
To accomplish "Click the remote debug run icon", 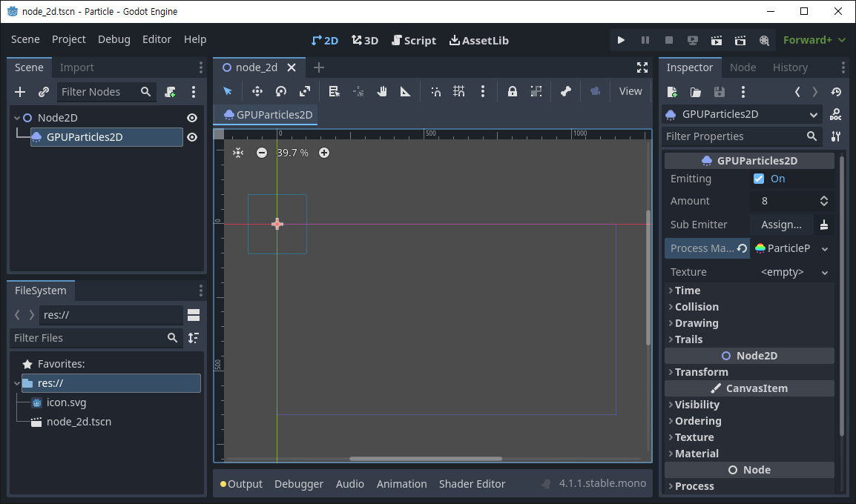I will 693,40.
